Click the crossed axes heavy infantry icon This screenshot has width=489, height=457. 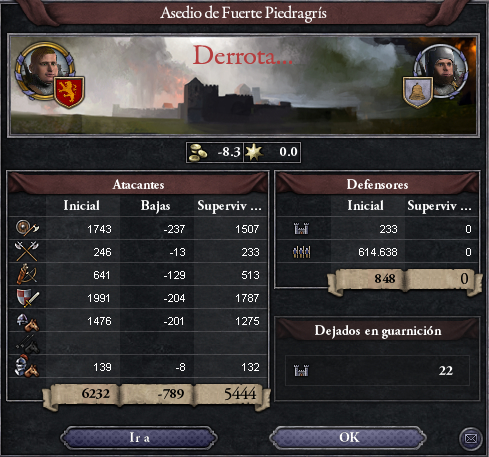(x=27, y=251)
